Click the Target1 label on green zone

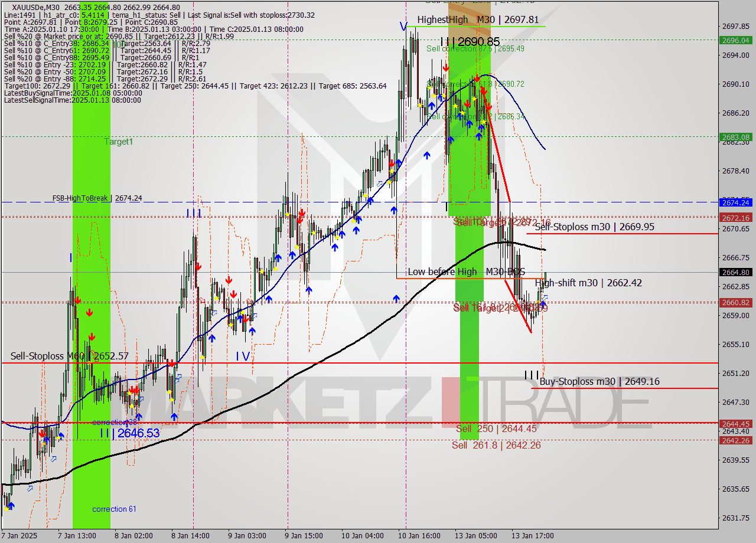pos(119,142)
